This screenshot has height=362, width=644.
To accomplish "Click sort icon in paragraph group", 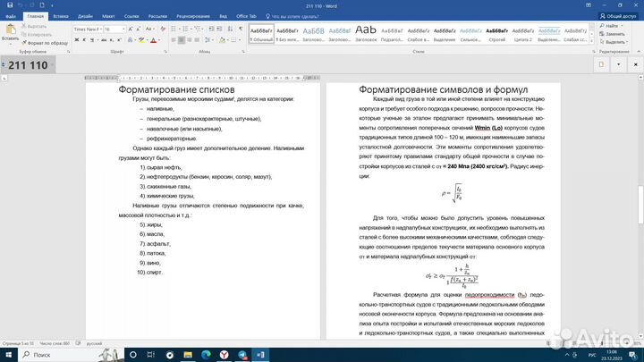I will point(230,29).
